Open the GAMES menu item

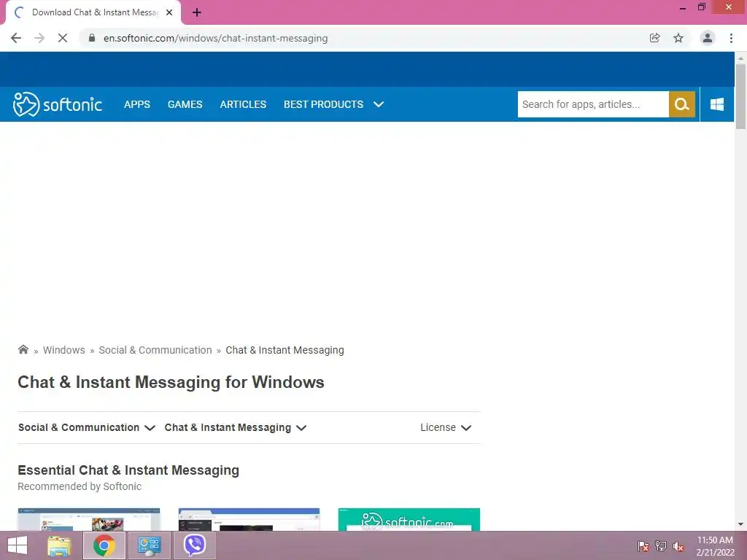[x=185, y=104]
